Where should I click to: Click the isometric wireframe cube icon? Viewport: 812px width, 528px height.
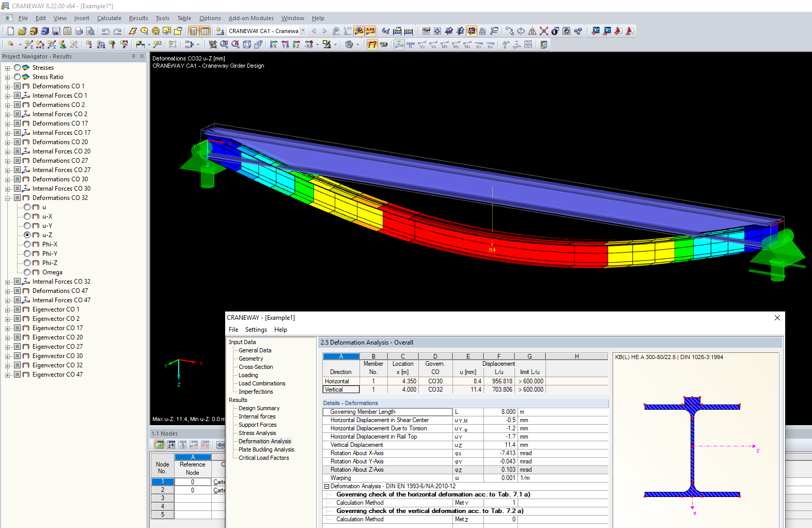pyautogui.click(x=247, y=44)
